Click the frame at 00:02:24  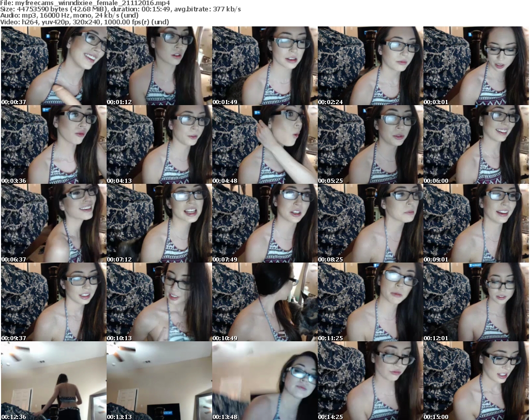[x=371, y=66]
